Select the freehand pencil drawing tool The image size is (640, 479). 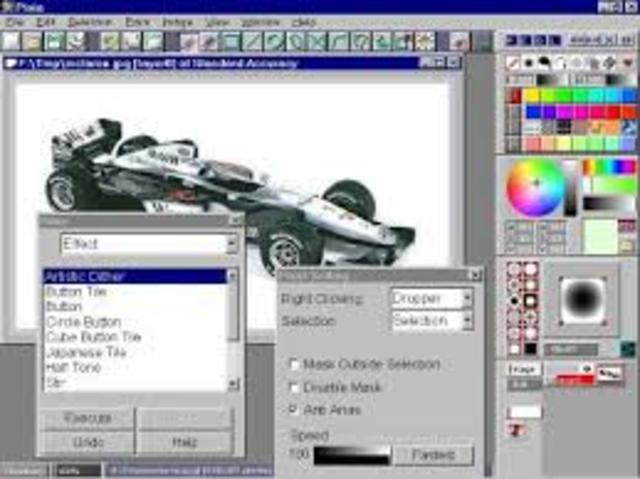[x=188, y=42]
